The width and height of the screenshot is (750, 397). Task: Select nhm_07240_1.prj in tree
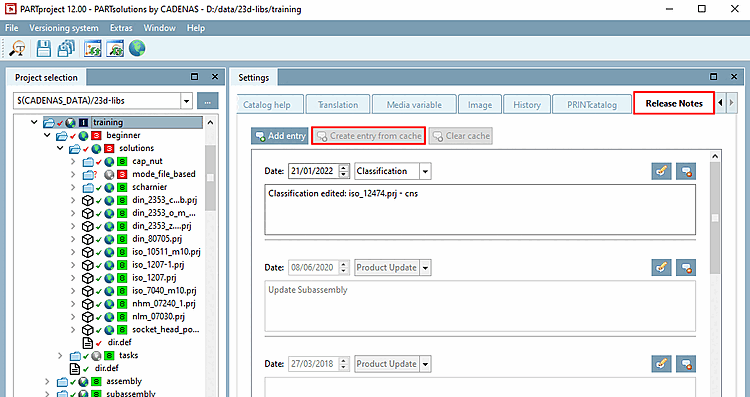click(164, 303)
